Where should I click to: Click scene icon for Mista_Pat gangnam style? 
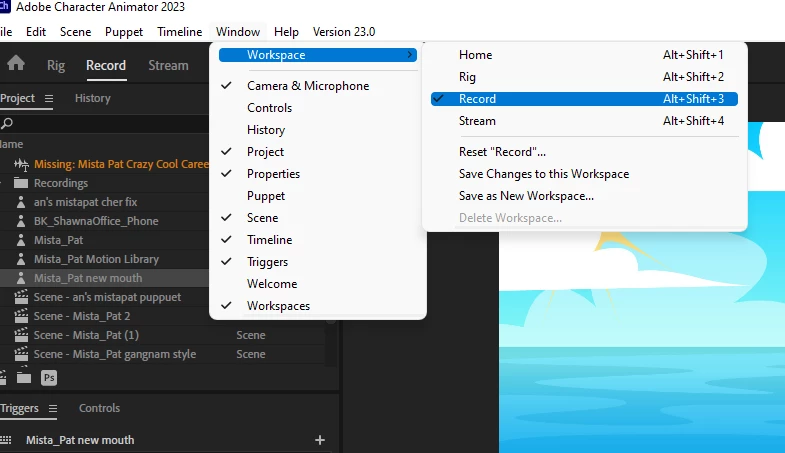[x=21, y=354]
